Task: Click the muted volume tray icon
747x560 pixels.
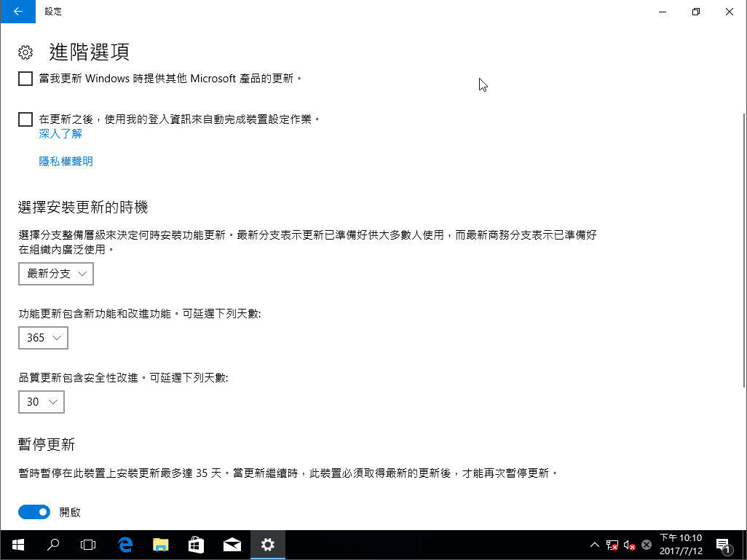Action: point(629,545)
